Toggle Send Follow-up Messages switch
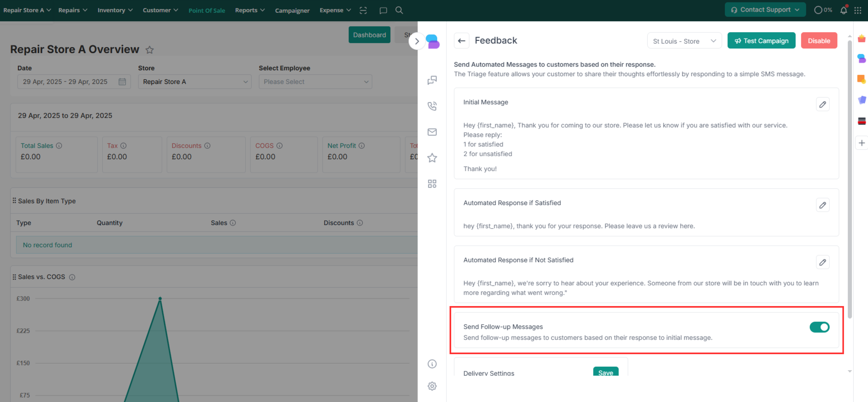Image resolution: width=868 pixels, height=402 pixels. pos(819,327)
